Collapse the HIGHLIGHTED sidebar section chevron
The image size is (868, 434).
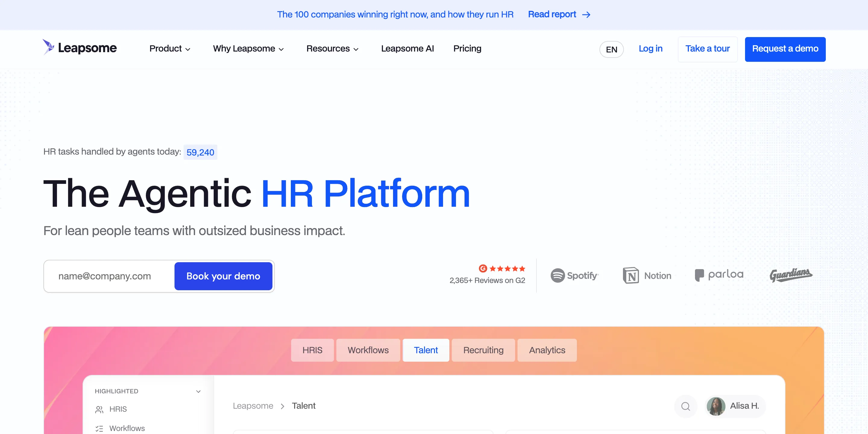click(x=198, y=391)
